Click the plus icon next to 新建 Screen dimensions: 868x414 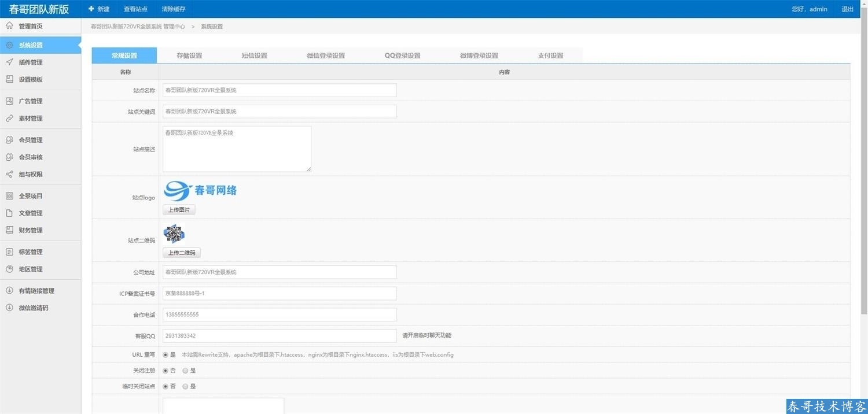91,9
